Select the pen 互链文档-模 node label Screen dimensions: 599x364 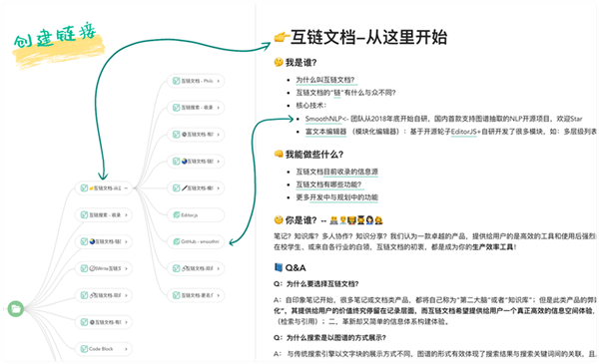(197, 188)
